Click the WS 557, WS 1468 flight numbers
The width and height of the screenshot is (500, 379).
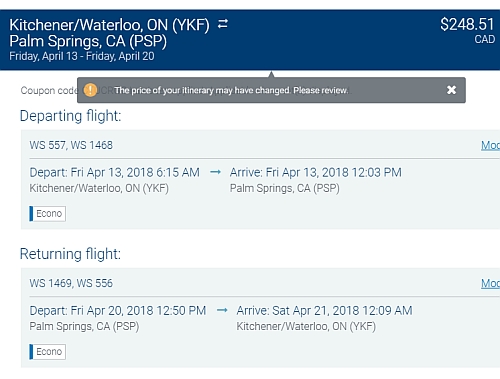[71, 145]
